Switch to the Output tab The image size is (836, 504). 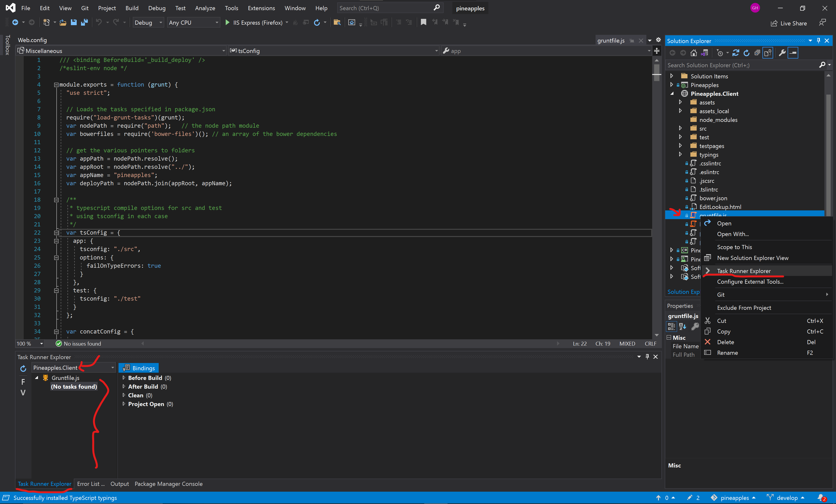pos(119,484)
